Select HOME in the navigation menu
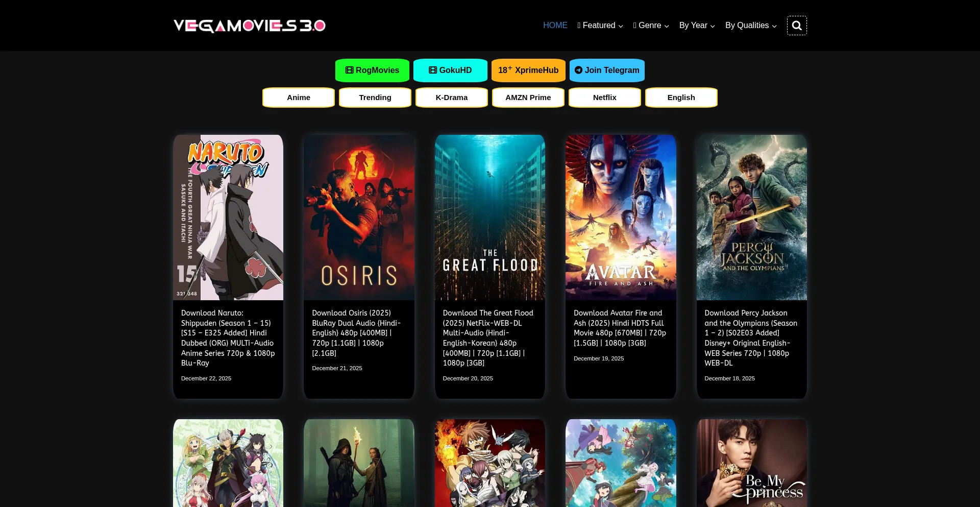Screen dimensions: 980x507 click(555, 25)
